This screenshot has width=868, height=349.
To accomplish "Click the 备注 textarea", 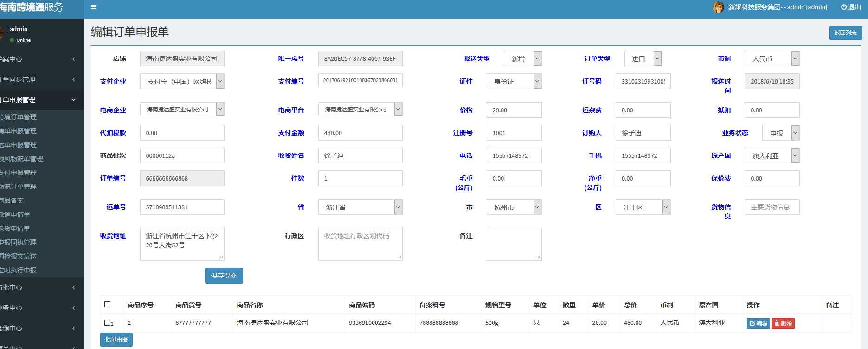I will (x=514, y=244).
